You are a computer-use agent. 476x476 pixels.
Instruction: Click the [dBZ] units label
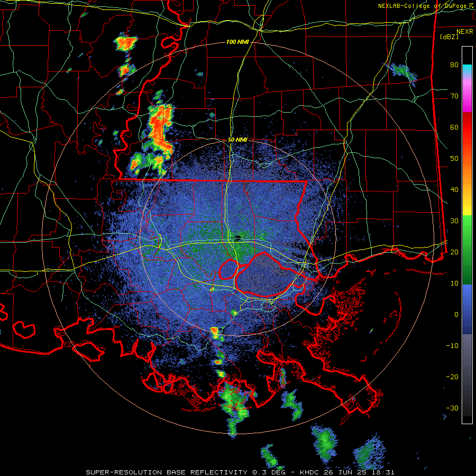pyautogui.click(x=449, y=36)
